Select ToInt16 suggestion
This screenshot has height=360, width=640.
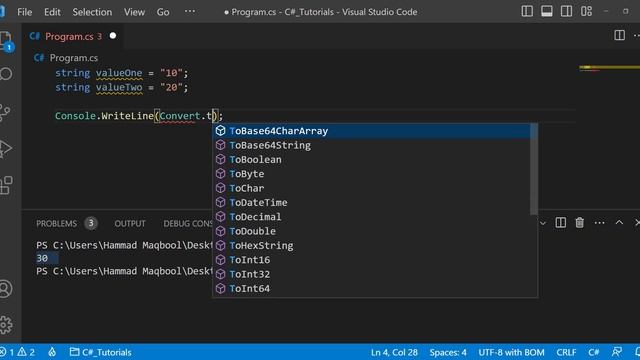[371, 260]
